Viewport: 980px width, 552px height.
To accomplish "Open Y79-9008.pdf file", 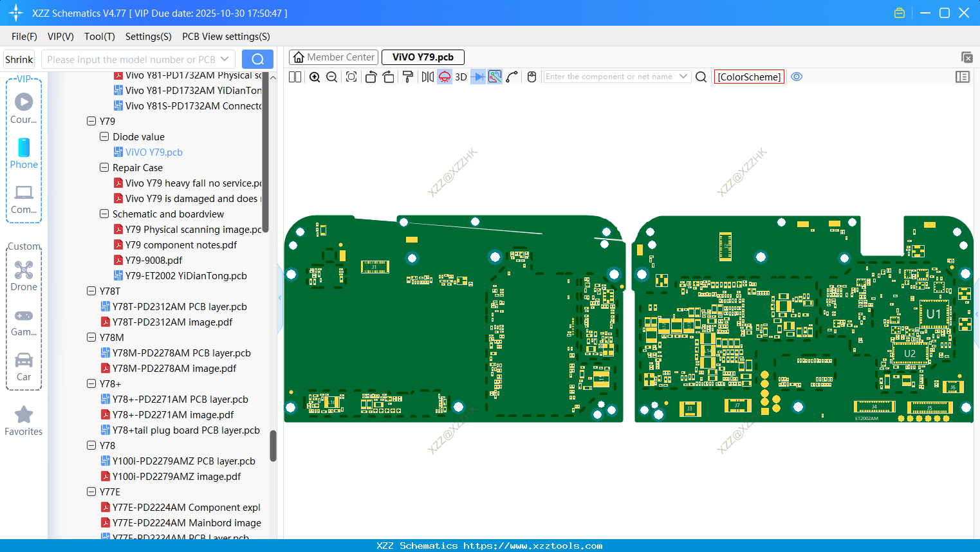I will point(154,260).
